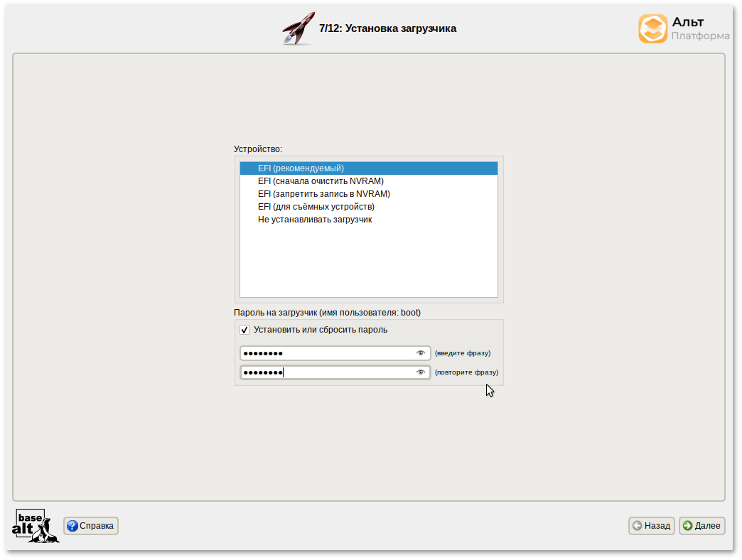Select 'EFI (запретить запись в NVRAM)'
Screen dimensions: 742x560
(x=323, y=194)
